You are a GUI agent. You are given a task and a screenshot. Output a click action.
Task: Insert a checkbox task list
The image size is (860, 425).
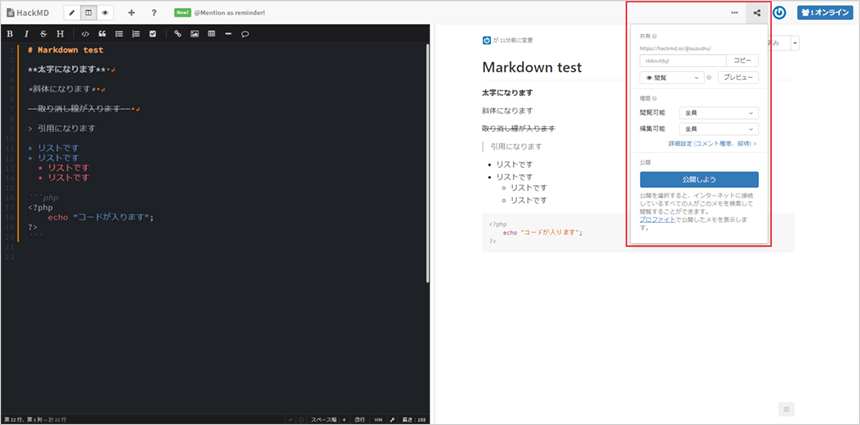152,33
